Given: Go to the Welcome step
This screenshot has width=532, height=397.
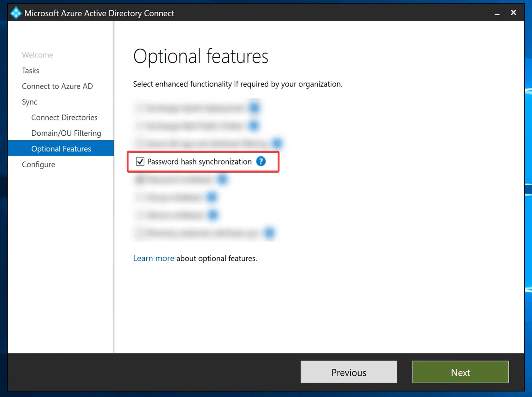Looking at the screenshot, I should point(38,55).
